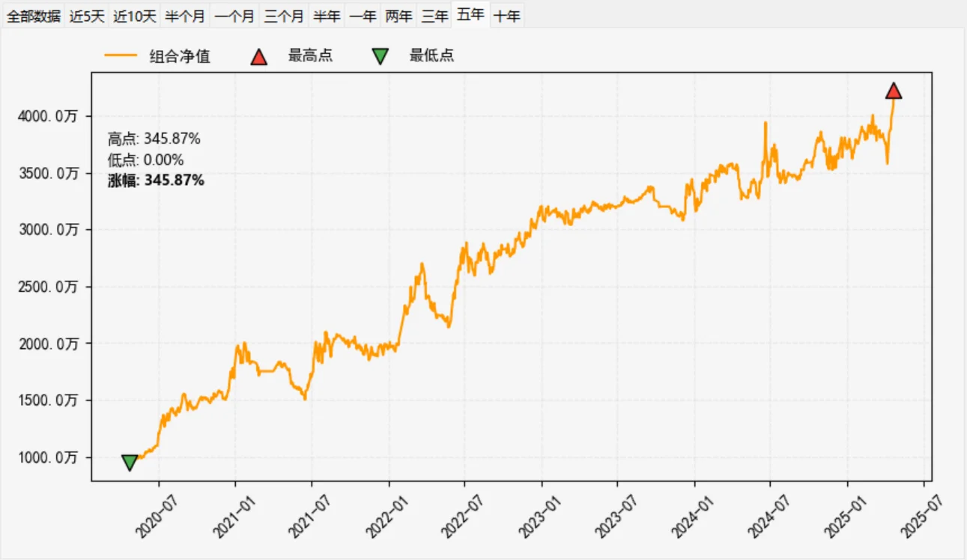The width and height of the screenshot is (967, 560).
Task: Click the green lowest-point marker on the chart
Action: pyautogui.click(x=130, y=463)
